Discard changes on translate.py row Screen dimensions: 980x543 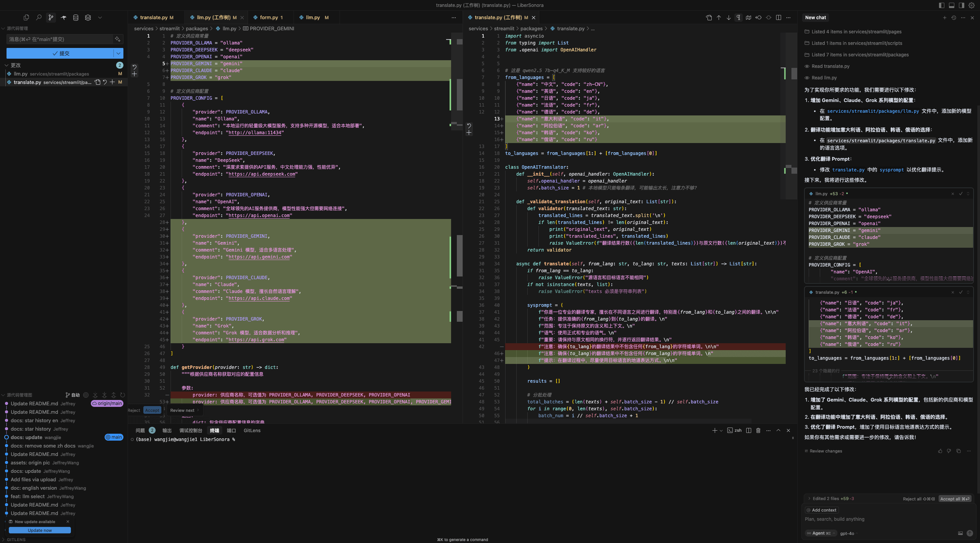(x=105, y=82)
